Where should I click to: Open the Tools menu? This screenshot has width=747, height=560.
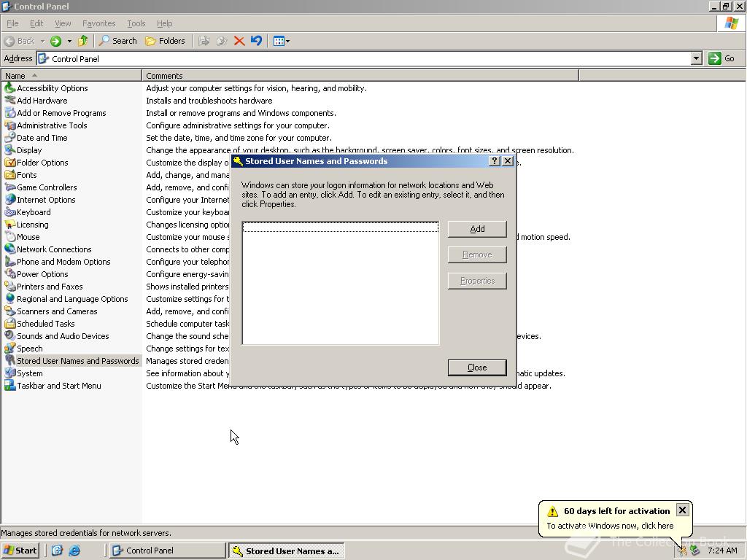pos(136,23)
